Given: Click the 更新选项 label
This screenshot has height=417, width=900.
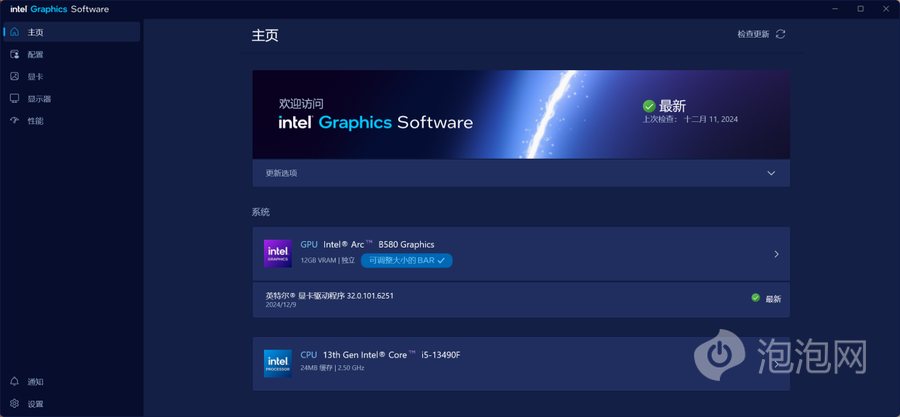Looking at the screenshot, I should click(x=281, y=173).
